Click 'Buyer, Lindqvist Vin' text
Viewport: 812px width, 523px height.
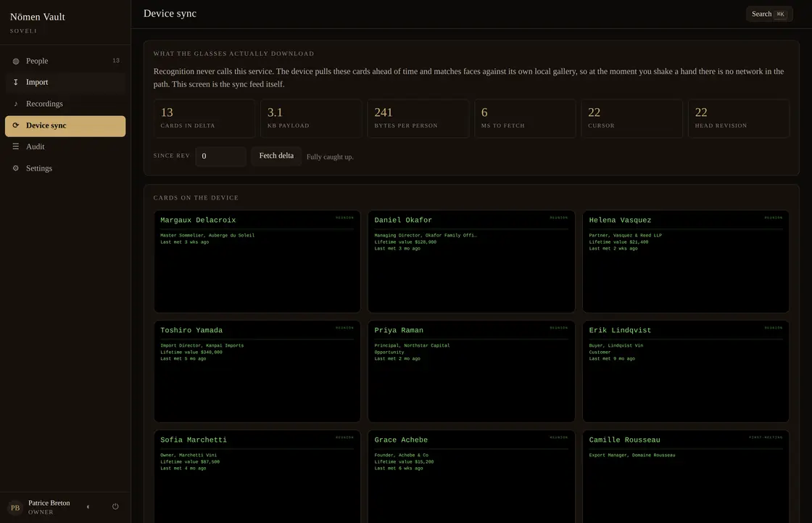tap(616, 346)
